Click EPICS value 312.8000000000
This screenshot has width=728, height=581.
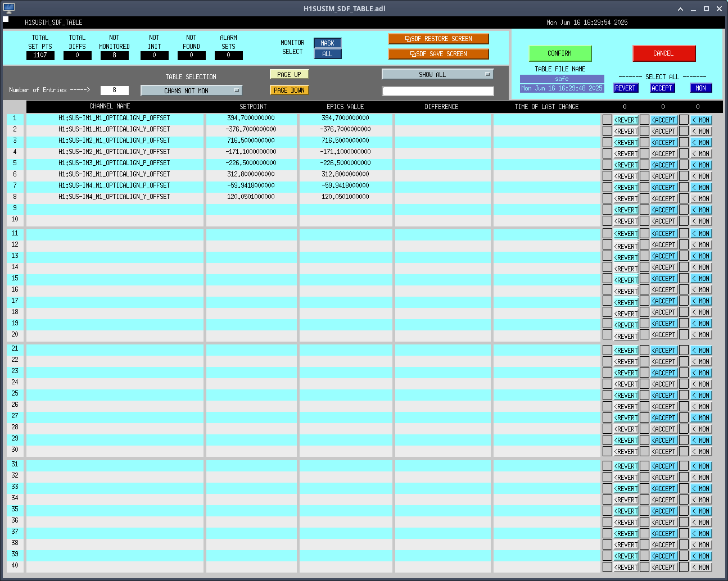[x=346, y=175]
